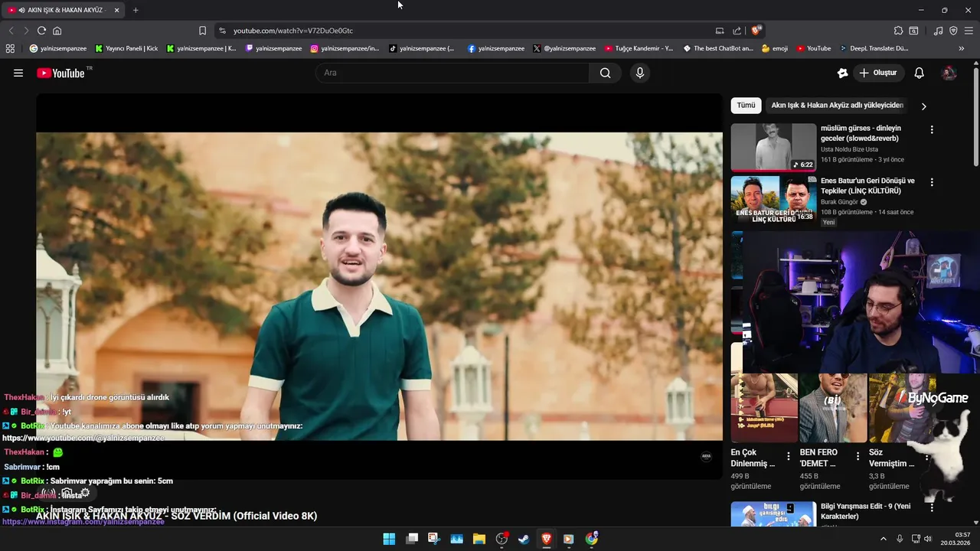Open the browser main menu

[x=969, y=31]
